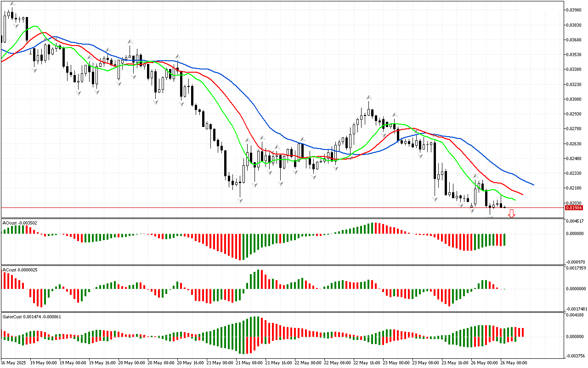Click the up fractal at the 16 May high
Screen dimensions: 588x368
pos(13,4)
